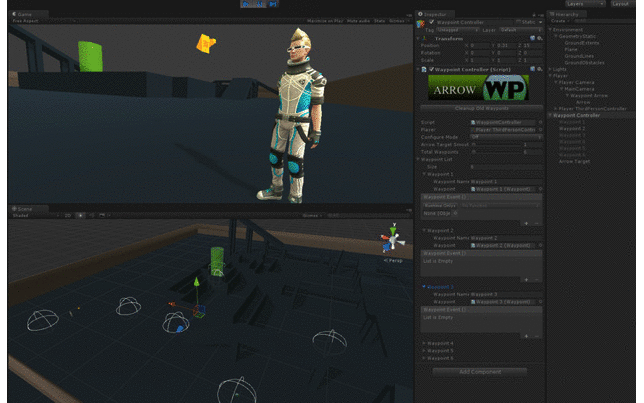Image resolution: width=644 pixels, height=403 pixels.
Task: Toggle 2D mode in Scene view
Action: 68,215
